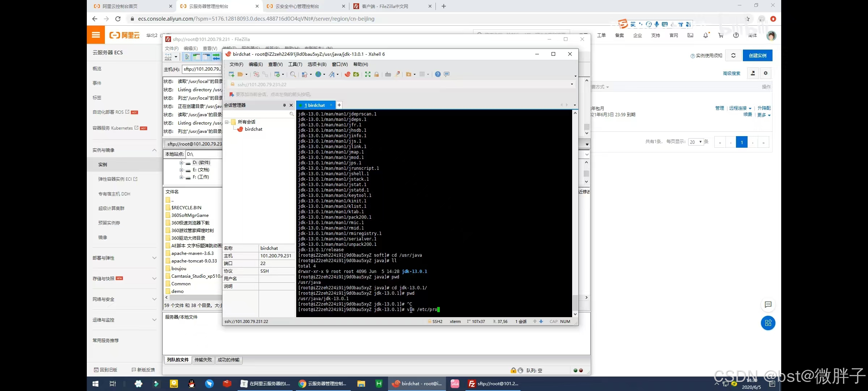Switch to the 传输失败 tab
The image size is (868, 391).
pyautogui.click(x=203, y=360)
